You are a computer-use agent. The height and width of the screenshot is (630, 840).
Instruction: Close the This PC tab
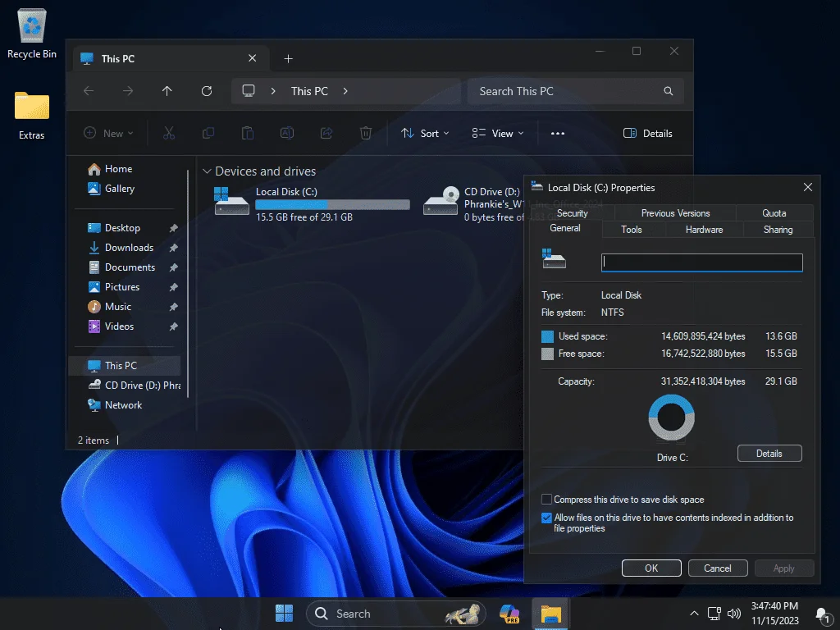point(253,58)
